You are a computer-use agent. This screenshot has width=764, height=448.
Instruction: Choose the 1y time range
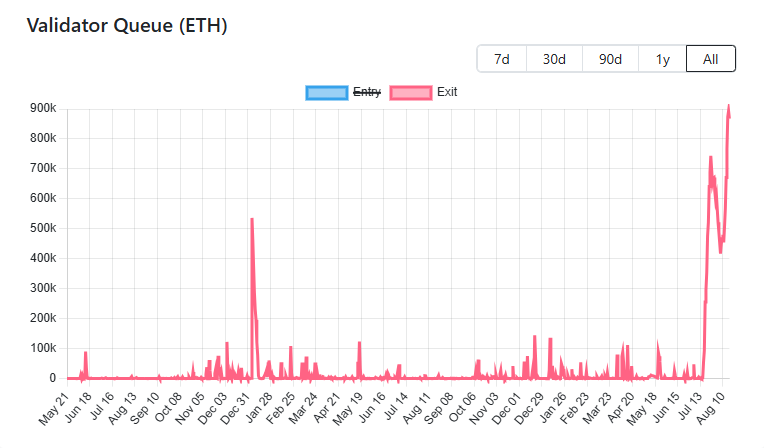[663, 59]
